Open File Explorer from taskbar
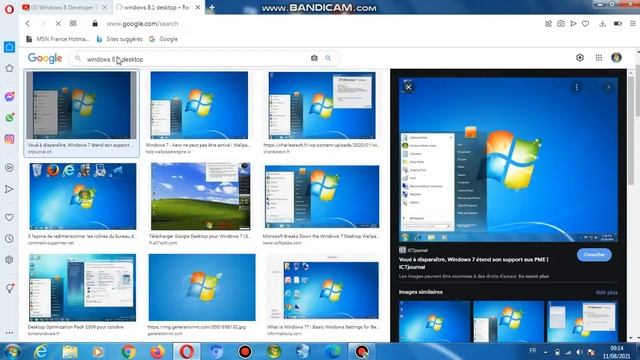The width and height of the screenshot is (640, 360). click(x=70, y=351)
